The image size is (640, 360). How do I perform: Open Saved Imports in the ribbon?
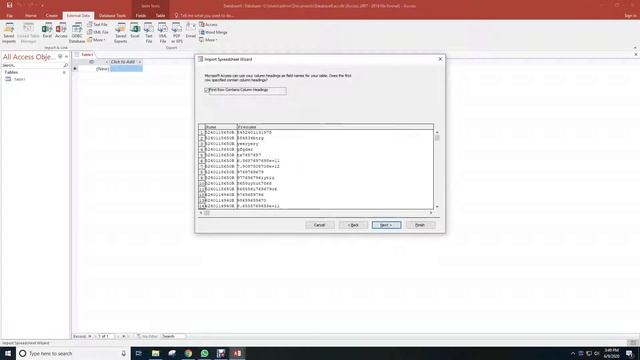click(9, 33)
